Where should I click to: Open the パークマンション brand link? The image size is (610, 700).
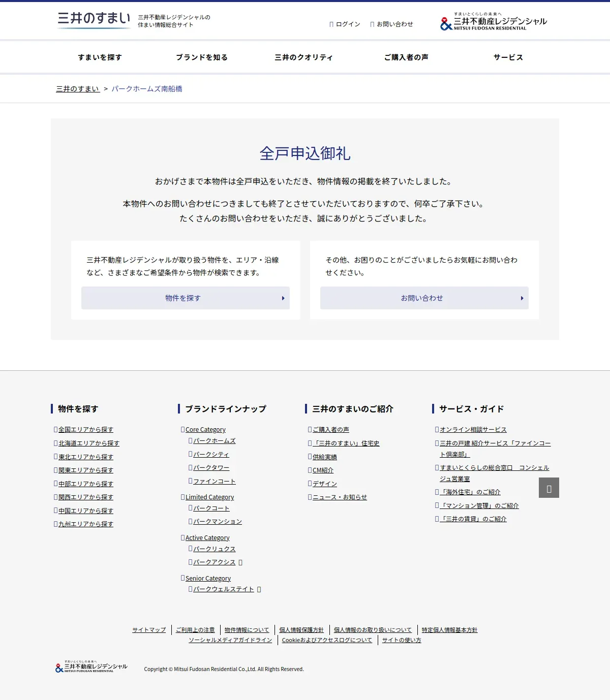217,522
